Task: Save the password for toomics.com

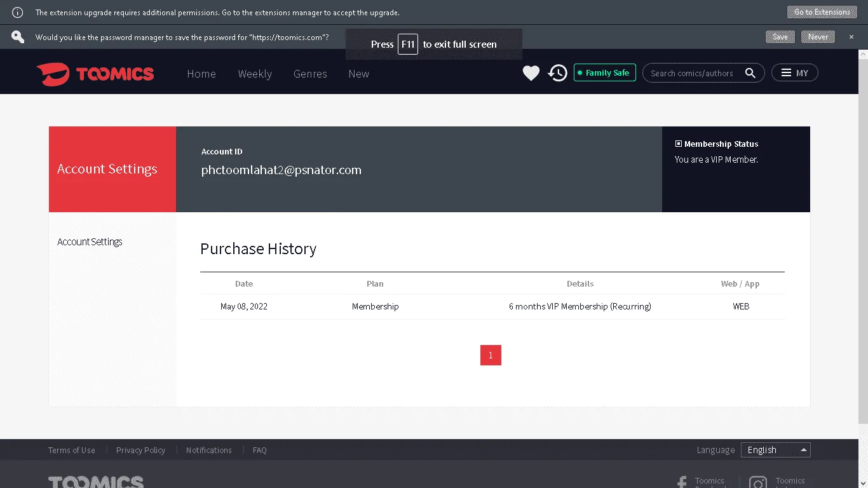Action: [x=780, y=37]
